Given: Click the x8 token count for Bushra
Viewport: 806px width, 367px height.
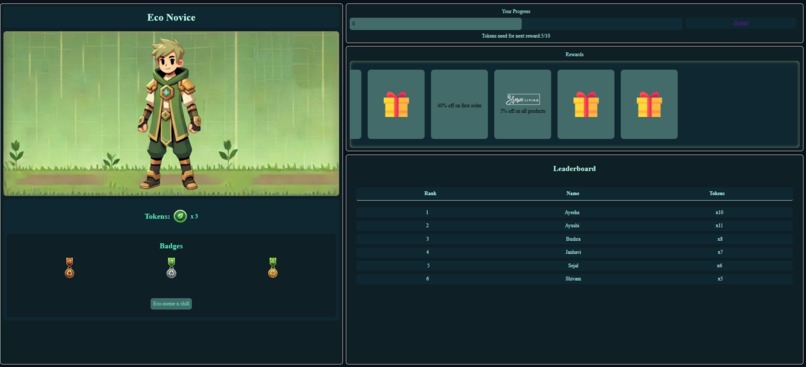Looking at the screenshot, I should coord(720,239).
